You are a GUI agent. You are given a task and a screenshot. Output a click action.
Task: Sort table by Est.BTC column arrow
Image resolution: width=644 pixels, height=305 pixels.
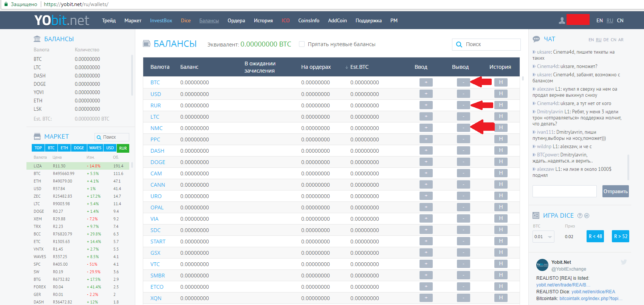347,67
